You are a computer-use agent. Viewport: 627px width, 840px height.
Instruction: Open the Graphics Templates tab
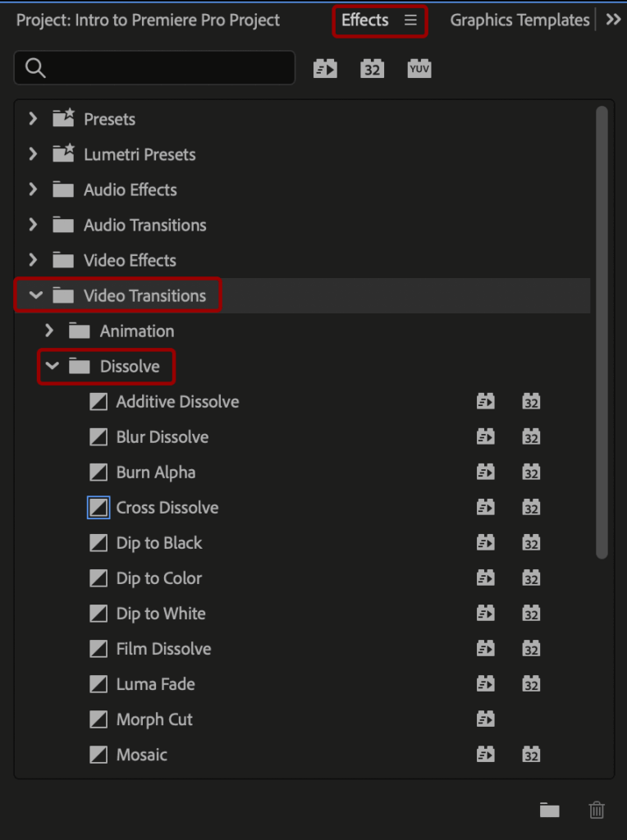click(519, 21)
